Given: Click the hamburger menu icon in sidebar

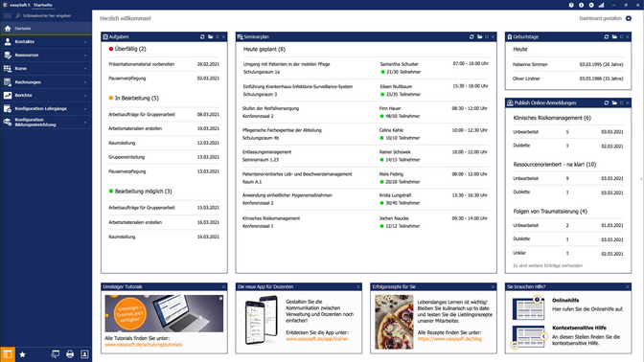Looking at the screenshot, I should point(8,15).
